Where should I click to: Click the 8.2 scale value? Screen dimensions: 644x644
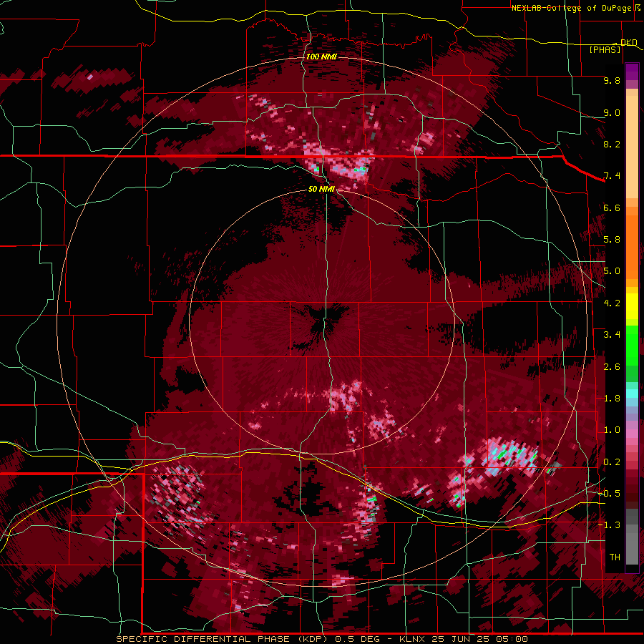612,144
